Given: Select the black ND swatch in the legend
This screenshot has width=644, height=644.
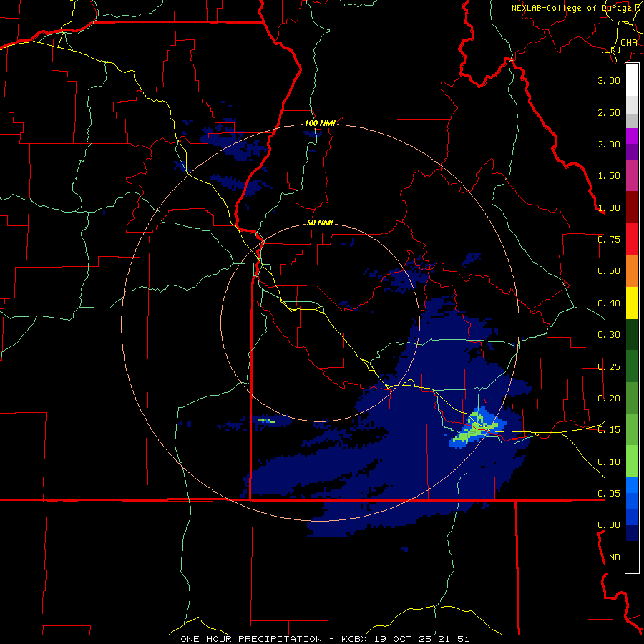Looking at the screenshot, I should tap(632, 557).
